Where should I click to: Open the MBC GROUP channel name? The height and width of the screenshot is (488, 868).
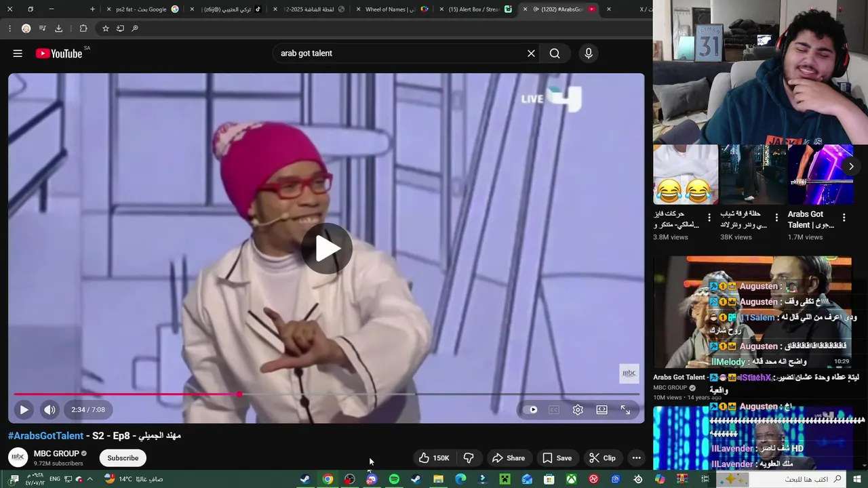click(56, 453)
